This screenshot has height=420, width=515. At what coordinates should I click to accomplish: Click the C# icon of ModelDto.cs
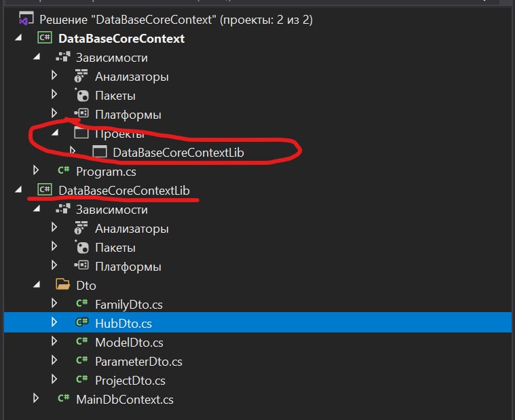[x=82, y=341]
